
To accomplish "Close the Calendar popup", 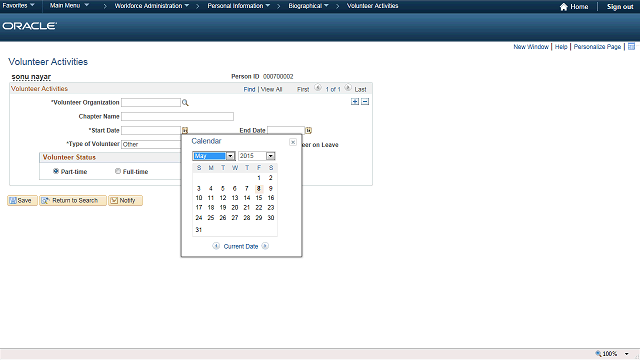I will [x=293, y=142].
